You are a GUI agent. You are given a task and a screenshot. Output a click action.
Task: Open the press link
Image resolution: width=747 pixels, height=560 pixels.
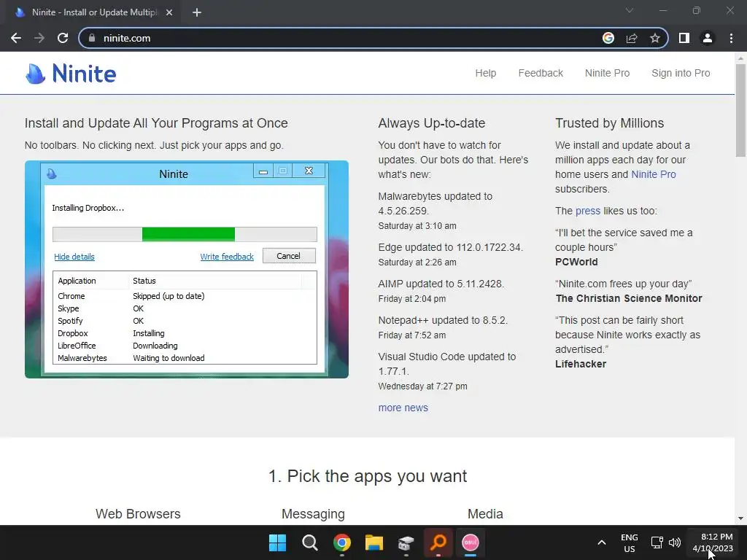point(588,211)
